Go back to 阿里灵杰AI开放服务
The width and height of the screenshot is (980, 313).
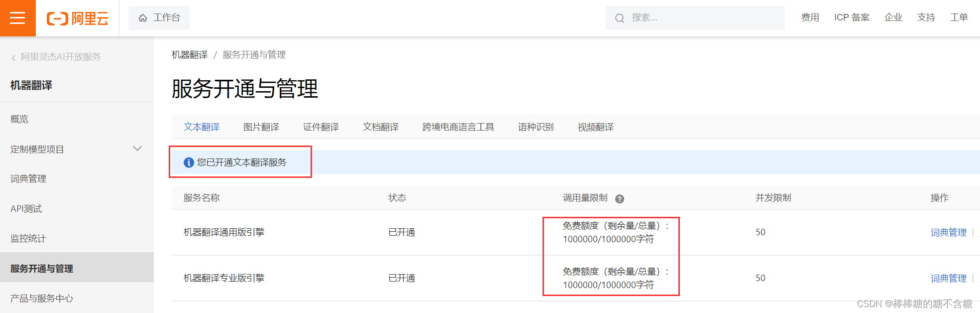click(61, 57)
